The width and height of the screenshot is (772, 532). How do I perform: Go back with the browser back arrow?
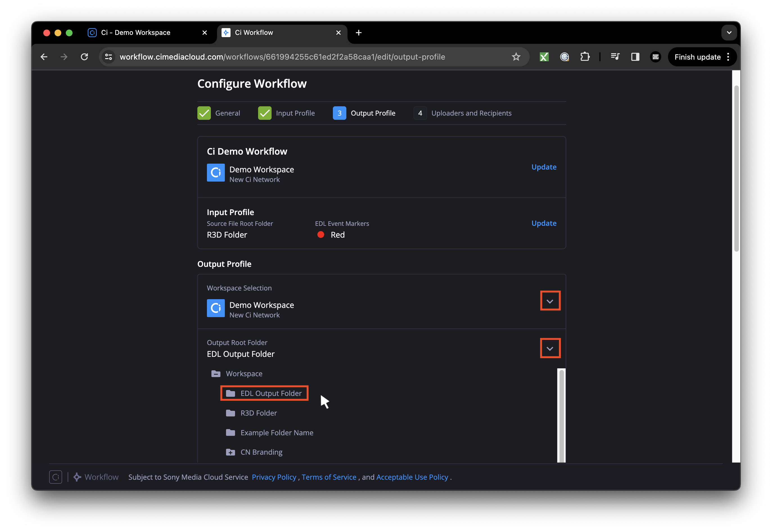click(x=44, y=57)
